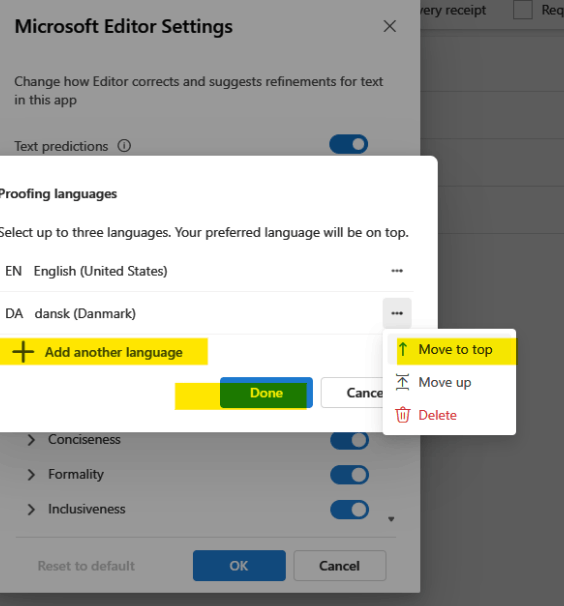Cancel the Proofing languages dialog
This screenshot has height=606, width=564.
353,393
